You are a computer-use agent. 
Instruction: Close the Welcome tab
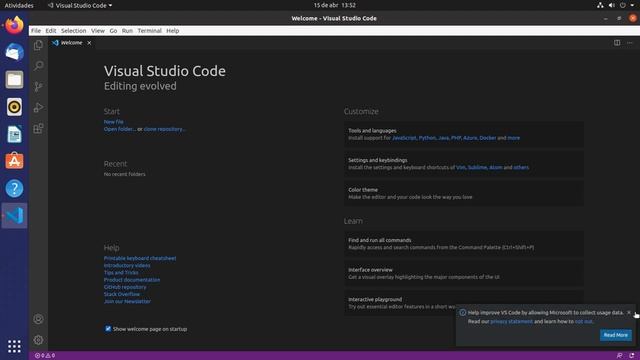point(89,43)
